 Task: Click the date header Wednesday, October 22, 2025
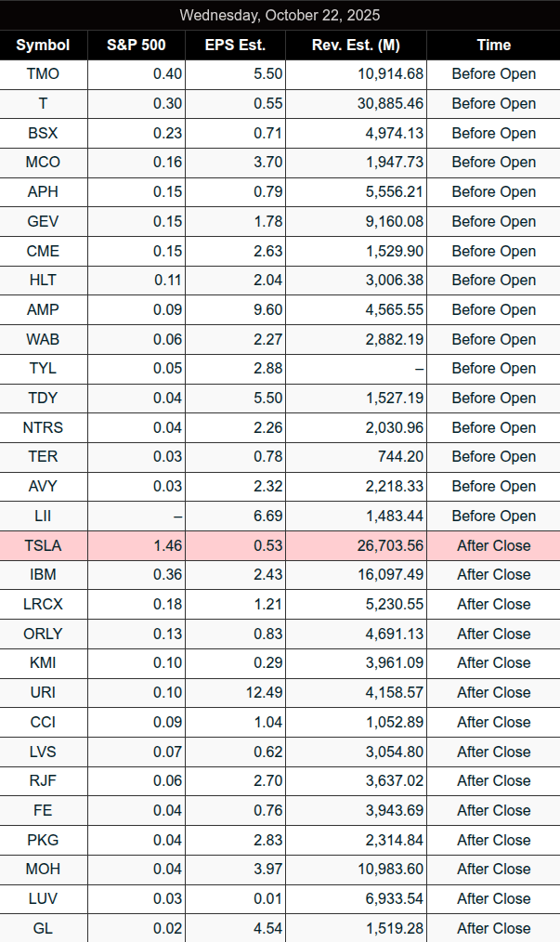pos(280,15)
